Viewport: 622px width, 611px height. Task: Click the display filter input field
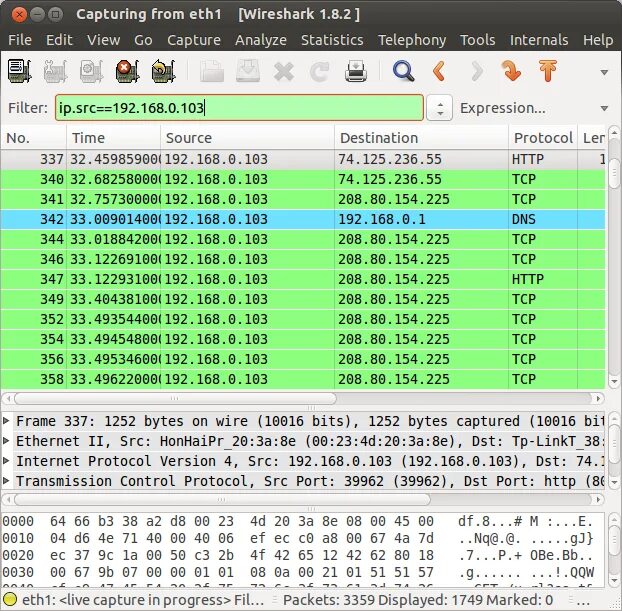point(239,108)
